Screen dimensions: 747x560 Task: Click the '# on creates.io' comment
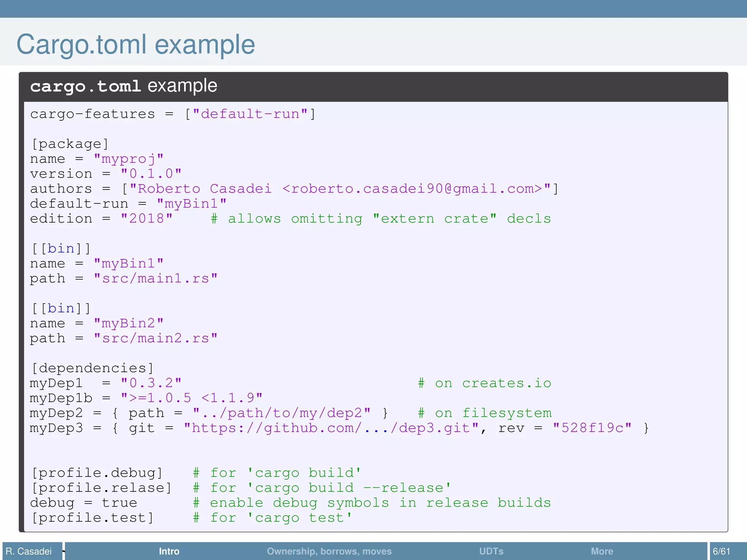click(x=484, y=383)
